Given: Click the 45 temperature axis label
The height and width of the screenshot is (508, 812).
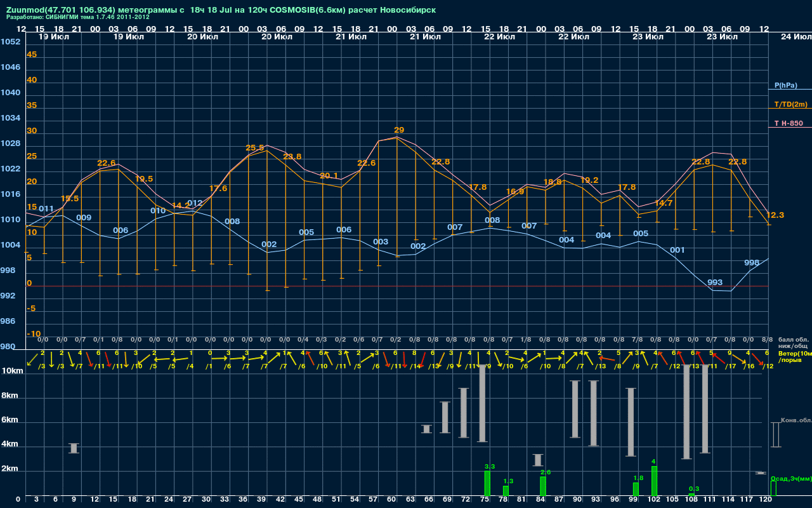Looking at the screenshot, I should (32, 55).
